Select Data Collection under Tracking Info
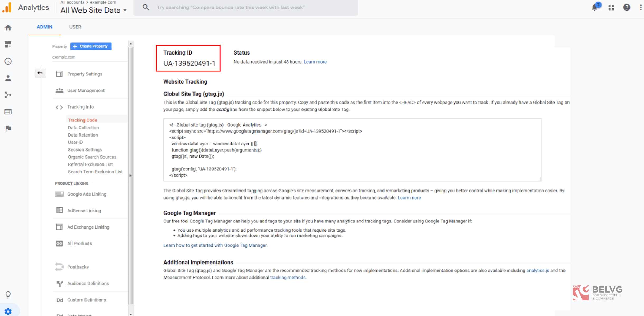Viewport: 644px width, 316px height. (x=83, y=128)
